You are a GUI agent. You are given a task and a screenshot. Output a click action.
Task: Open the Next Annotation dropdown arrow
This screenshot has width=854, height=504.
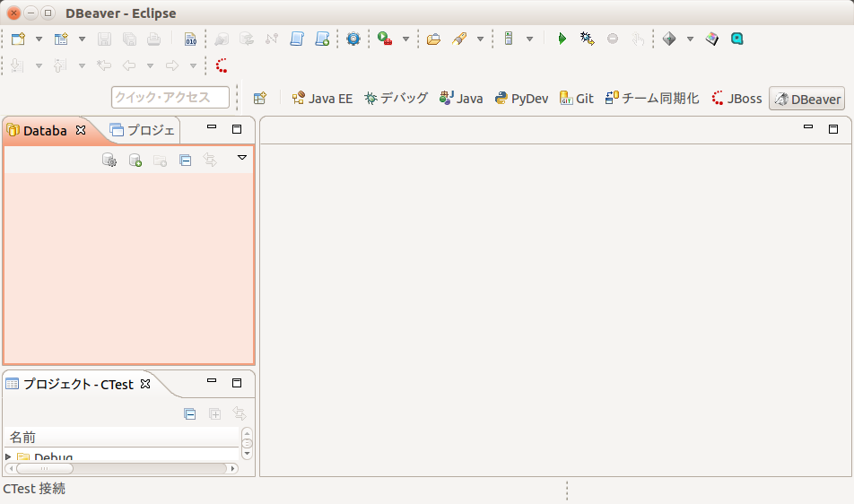click(x=39, y=65)
